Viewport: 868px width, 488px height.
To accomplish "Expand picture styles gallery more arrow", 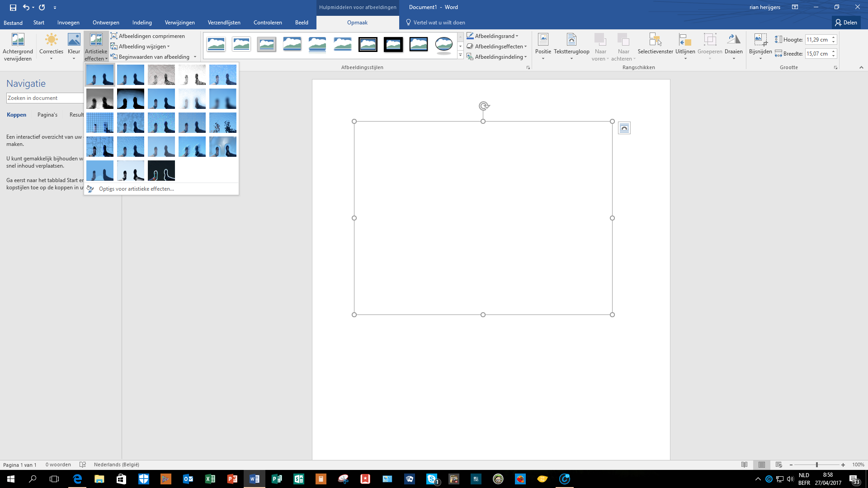I will pyautogui.click(x=460, y=55).
